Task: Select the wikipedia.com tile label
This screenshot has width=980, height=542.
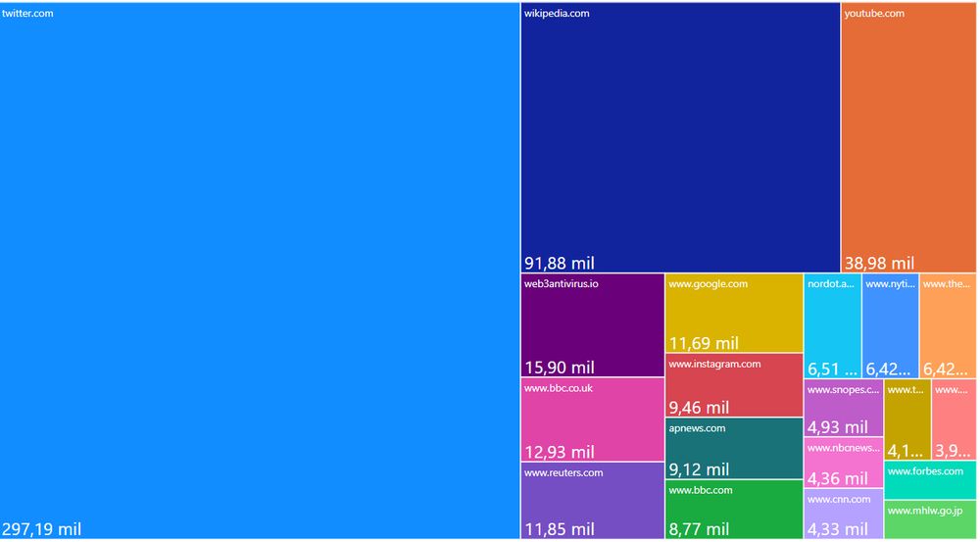Action: [557, 13]
